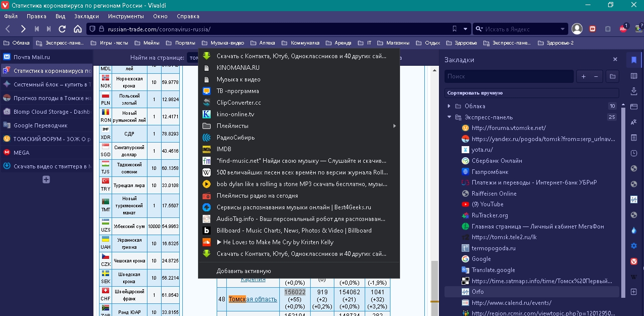The image size is (644, 316).
Task: Show site info via padlock icon
Action: tap(102, 29)
